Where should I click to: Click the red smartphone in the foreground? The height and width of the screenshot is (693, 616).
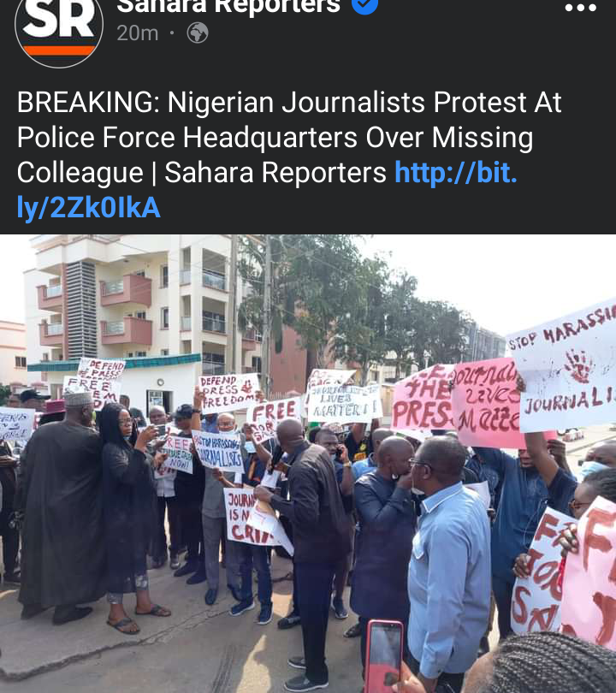(x=383, y=656)
